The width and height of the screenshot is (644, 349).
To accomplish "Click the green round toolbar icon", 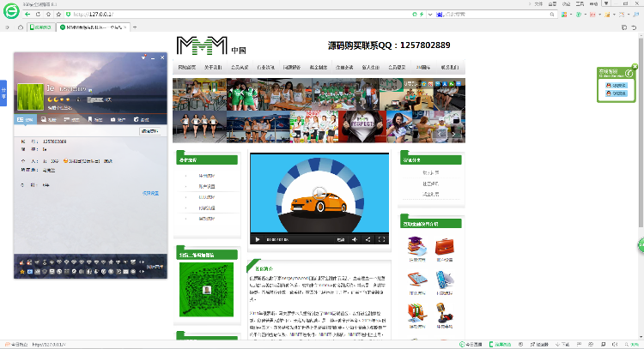I will tap(579, 14).
